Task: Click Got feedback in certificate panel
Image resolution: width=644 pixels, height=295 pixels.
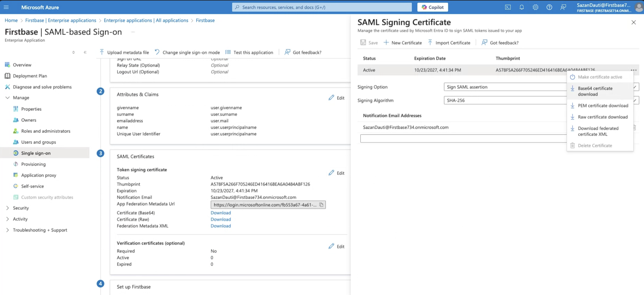Action: (500, 43)
